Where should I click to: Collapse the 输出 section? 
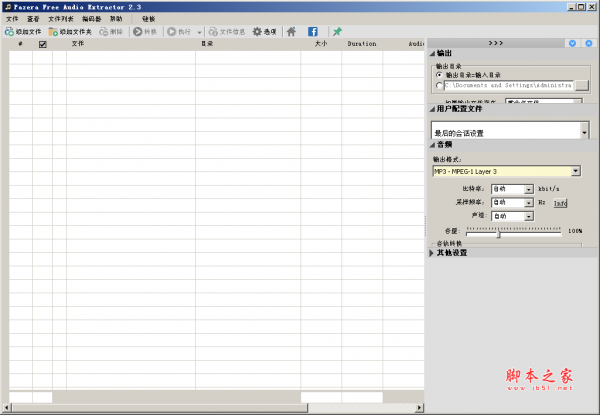click(432, 54)
